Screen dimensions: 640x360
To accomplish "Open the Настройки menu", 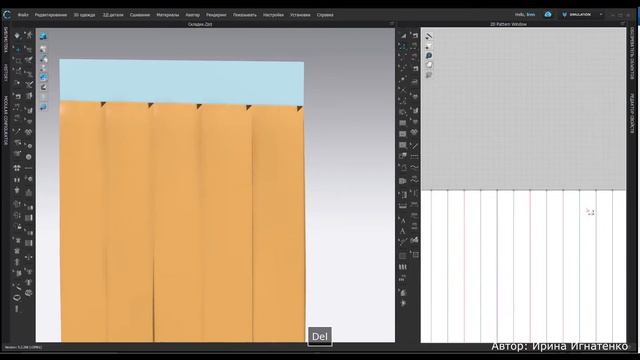I will tap(273, 15).
